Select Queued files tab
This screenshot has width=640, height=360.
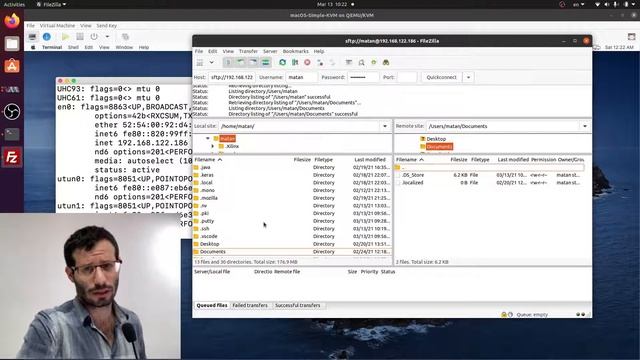(x=212, y=305)
